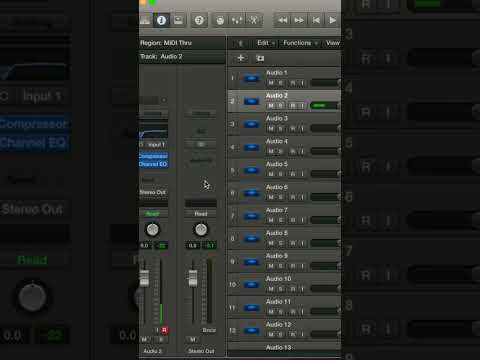Screen dimensions: 480x360
Task: Click the Audio 6 track icon
Action: [252, 193]
